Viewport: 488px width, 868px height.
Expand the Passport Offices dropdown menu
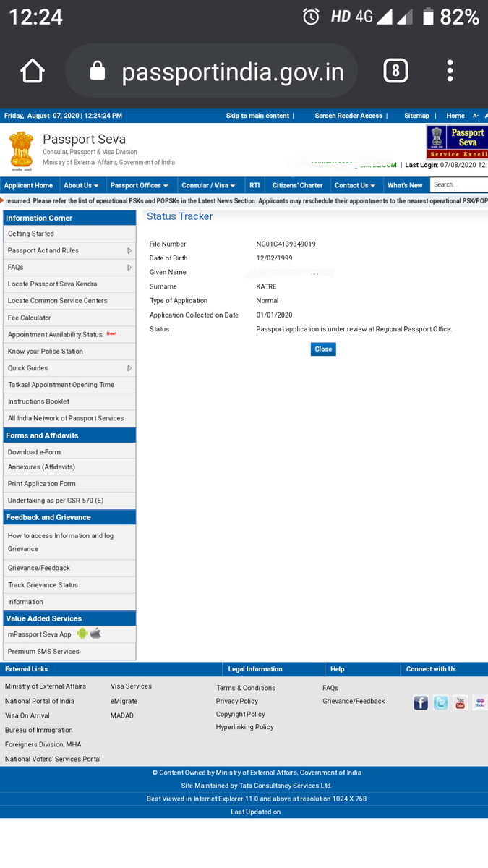point(140,185)
